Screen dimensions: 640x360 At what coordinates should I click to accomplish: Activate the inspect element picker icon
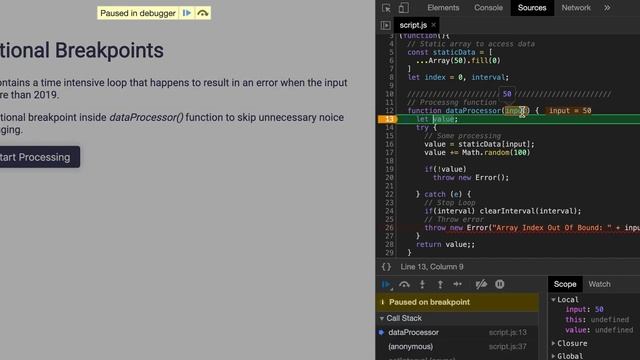(386, 8)
